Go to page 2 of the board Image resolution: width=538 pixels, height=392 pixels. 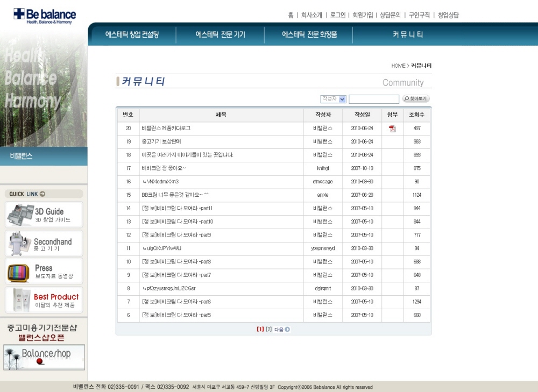click(x=268, y=330)
